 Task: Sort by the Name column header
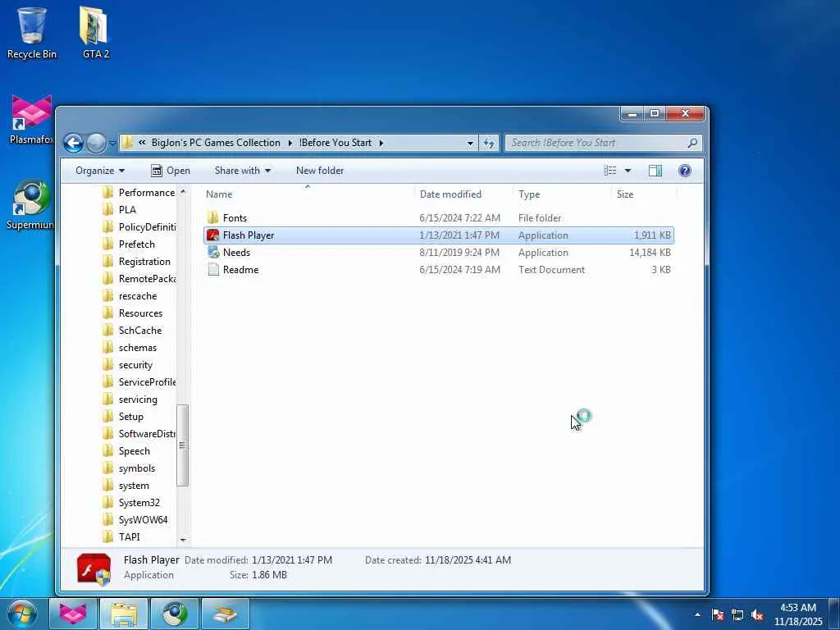tap(219, 194)
